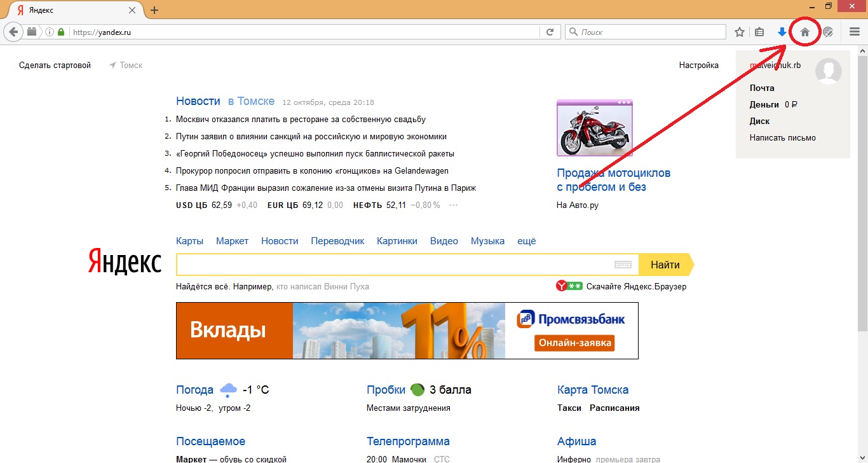
Task: Reload the page with the refresh button
Action: coord(550,32)
